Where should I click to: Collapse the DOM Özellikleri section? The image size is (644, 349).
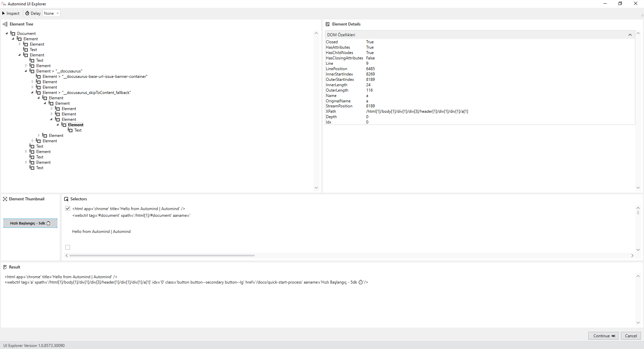point(630,35)
